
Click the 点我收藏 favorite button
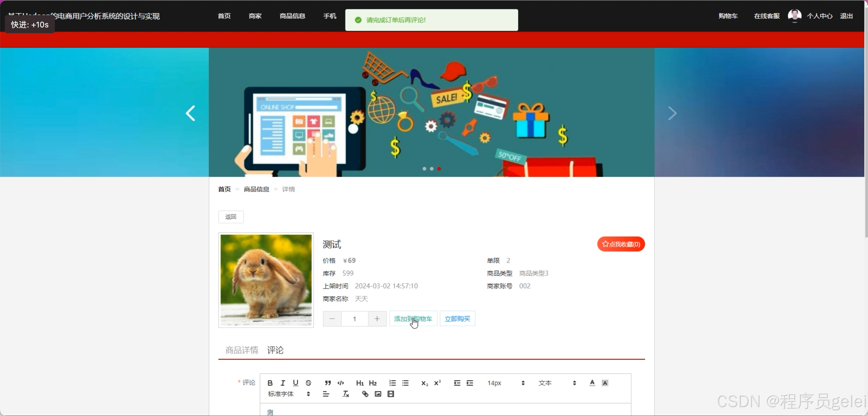point(621,244)
